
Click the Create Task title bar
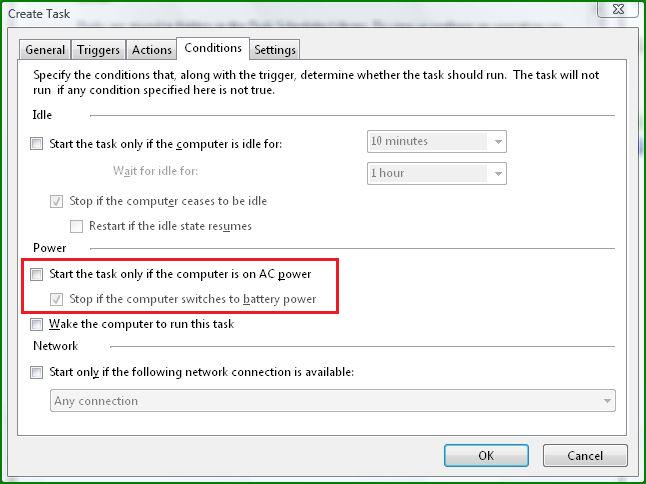pyautogui.click(x=288, y=14)
